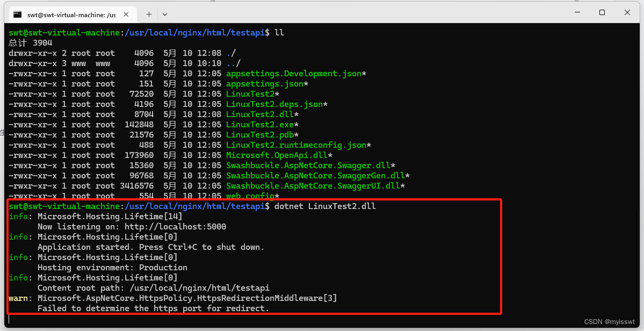Click the CSDN @myissst watermark link
This screenshot has width=644, height=331.
click(609, 321)
